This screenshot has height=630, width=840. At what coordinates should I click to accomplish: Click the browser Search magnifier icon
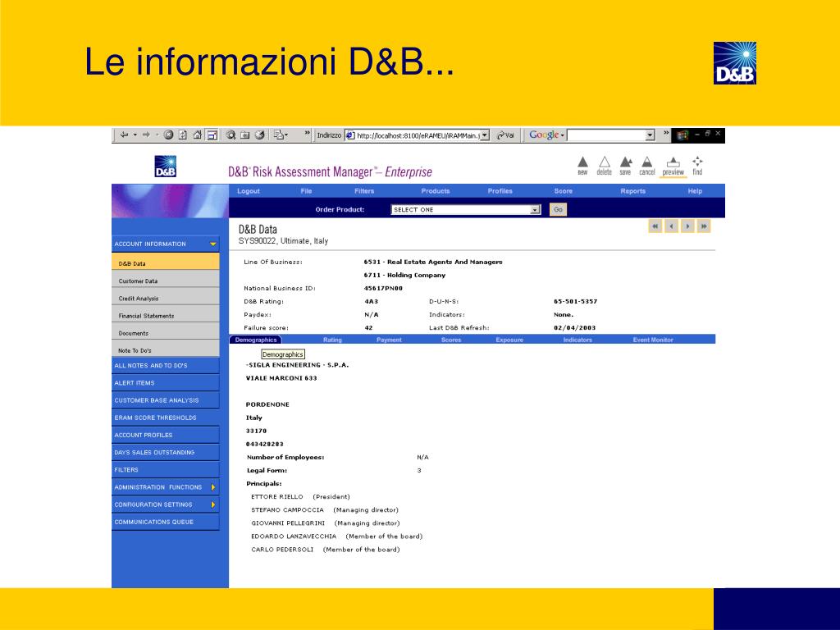(231, 135)
